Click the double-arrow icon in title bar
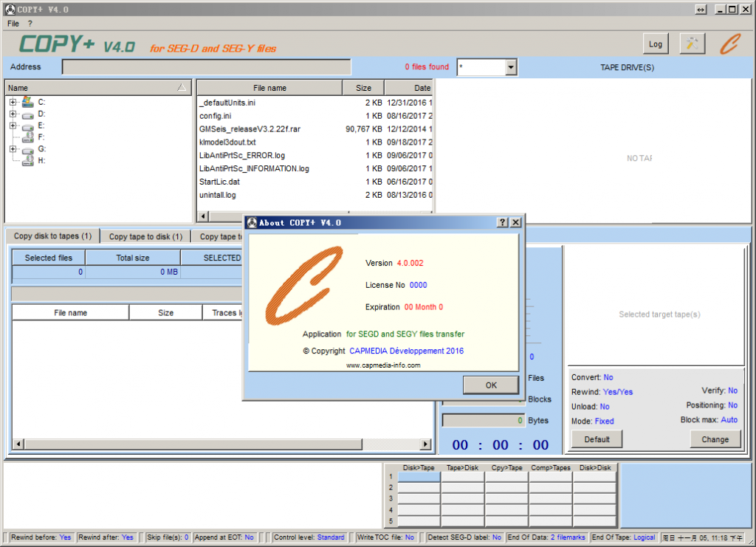Image resolution: width=756 pixels, height=547 pixels. (701, 9)
